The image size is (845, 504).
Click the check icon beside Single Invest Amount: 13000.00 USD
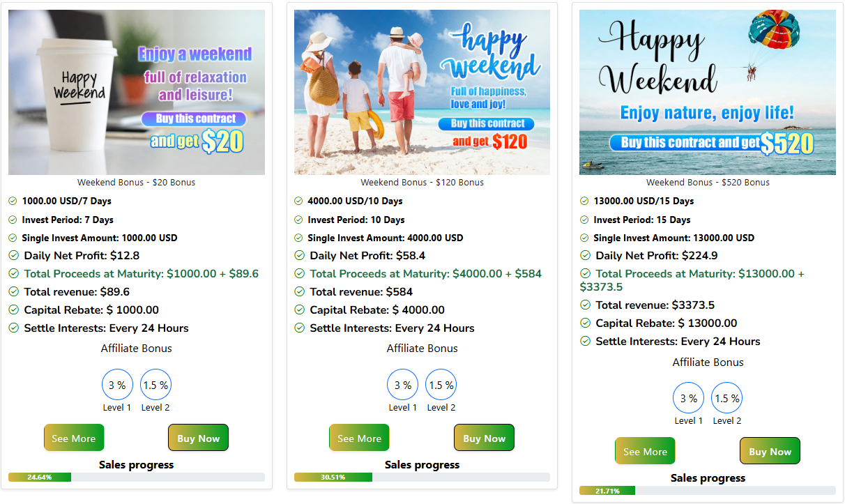tap(584, 238)
